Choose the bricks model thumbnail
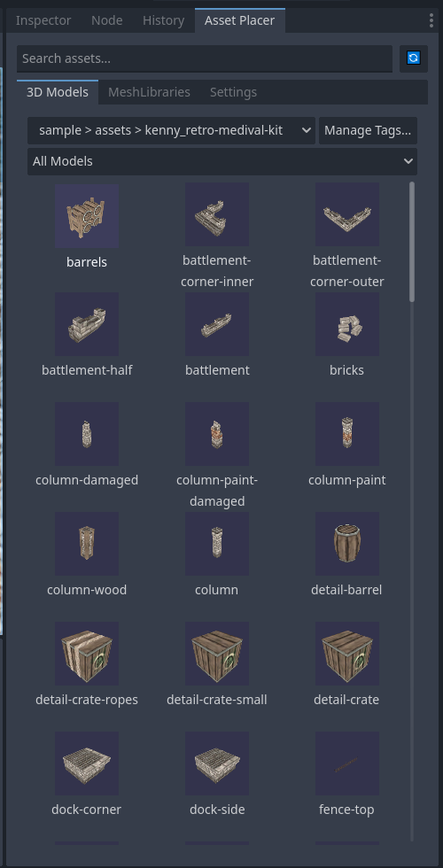443x868 pixels. coord(347,324)
